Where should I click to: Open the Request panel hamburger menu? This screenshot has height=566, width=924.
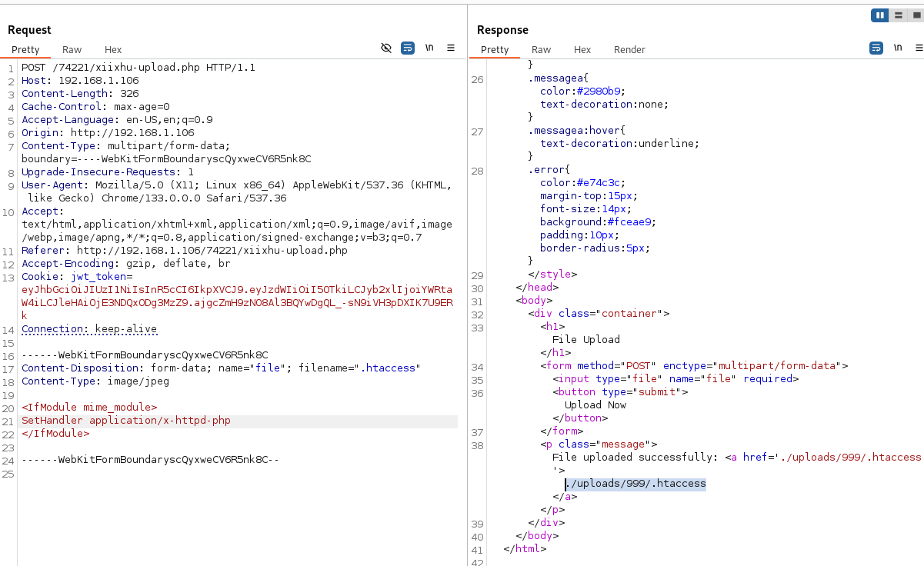pos(451,48)
